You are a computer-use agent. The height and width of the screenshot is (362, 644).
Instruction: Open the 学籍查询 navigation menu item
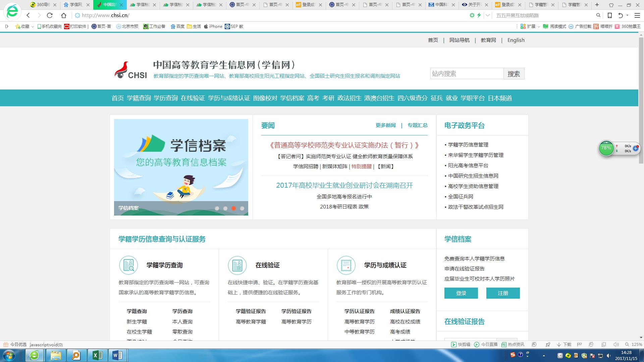(139, 98)
